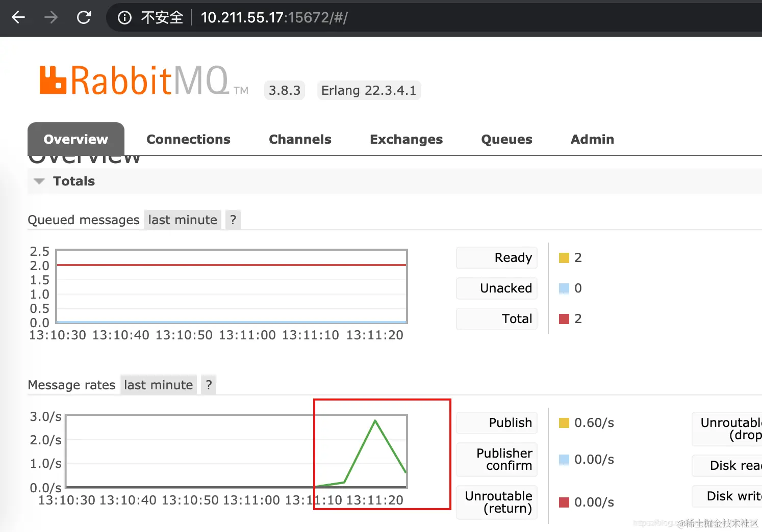Toggle the Unroutable (drop) legend
This screenshot has height=532, width=762.
tap(727, 429)
